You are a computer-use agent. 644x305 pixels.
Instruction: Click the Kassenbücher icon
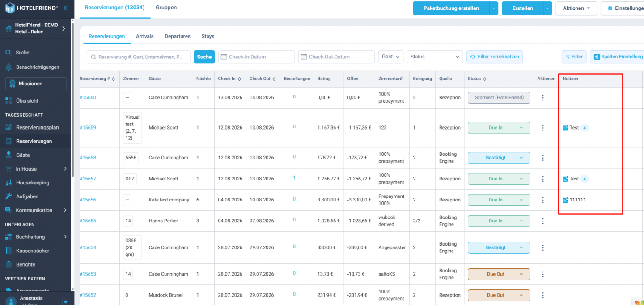coord(8,251)
